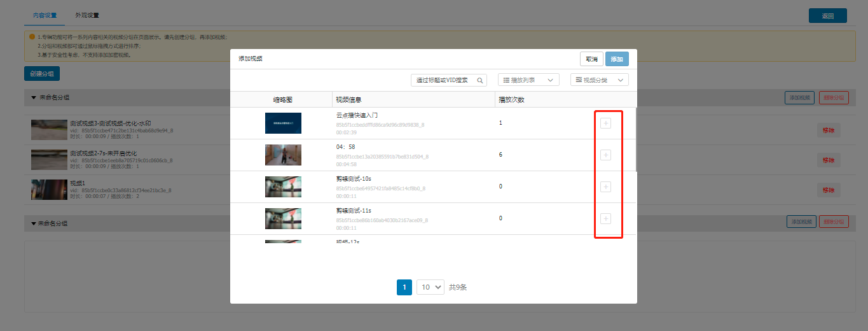Click the 添加视频 dialog title

pyautogui.click(x=250, y=59)
